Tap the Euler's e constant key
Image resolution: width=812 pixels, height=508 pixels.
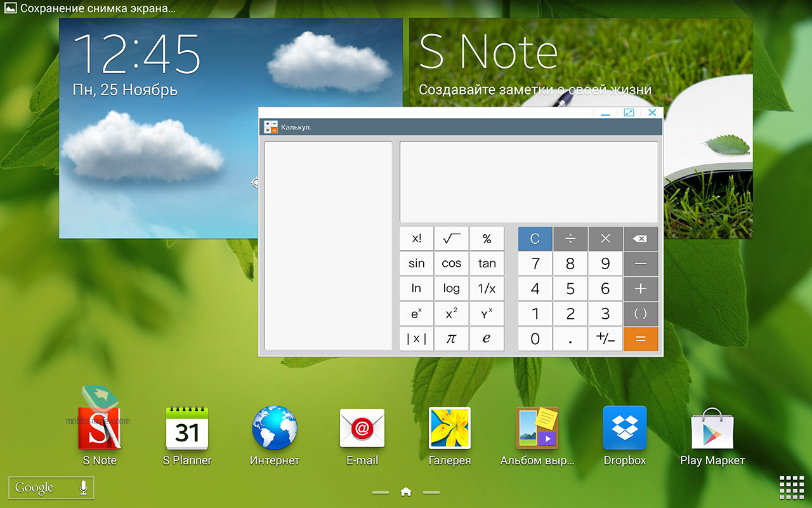487,339
